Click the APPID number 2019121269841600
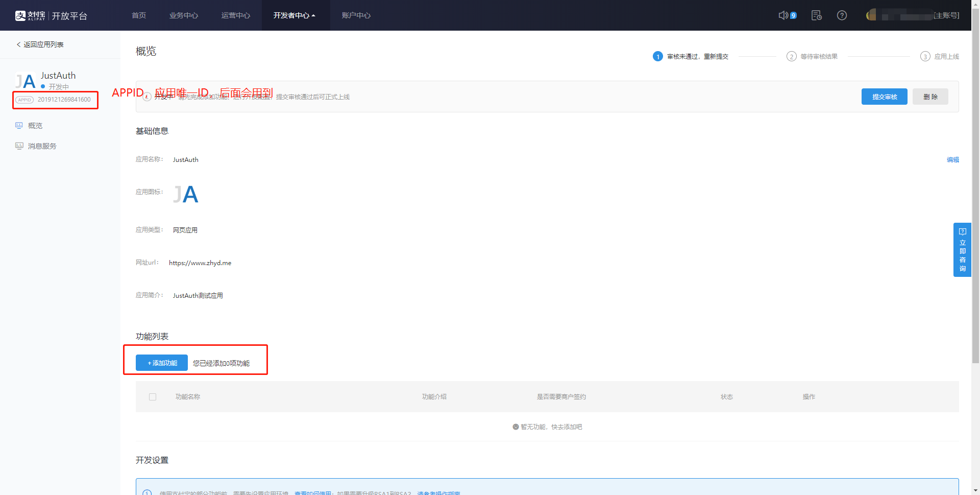 pyautogui.click(x=64, y=100)
